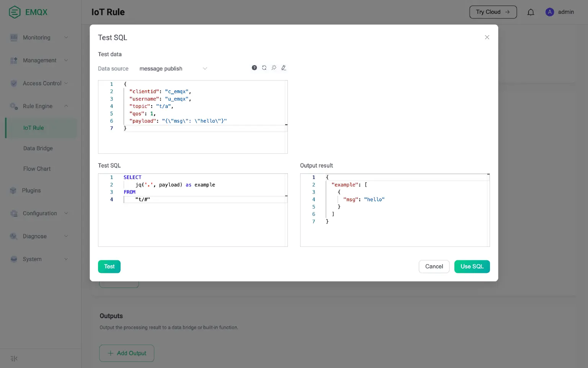The image size is (588, 368).
Task: Open the Data Bridge page
Action: click(38, 148)
